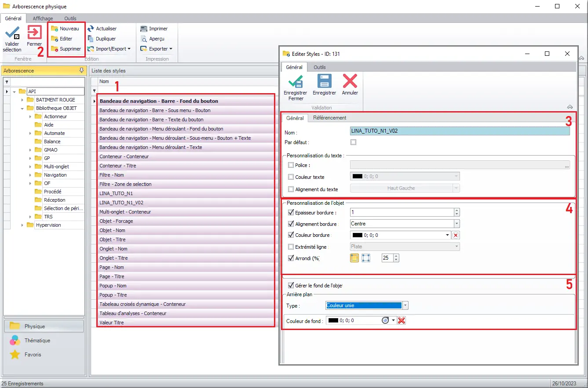
Task: Click the Epaisseur bordure spinner arrows
Action: click(x=457, y=212)
